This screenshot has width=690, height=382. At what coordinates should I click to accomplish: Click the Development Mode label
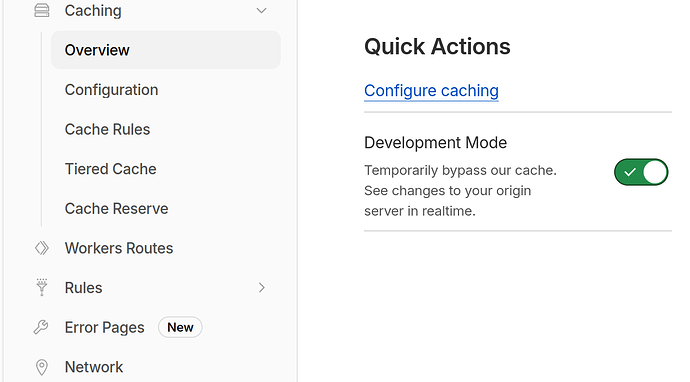[435, 143]
